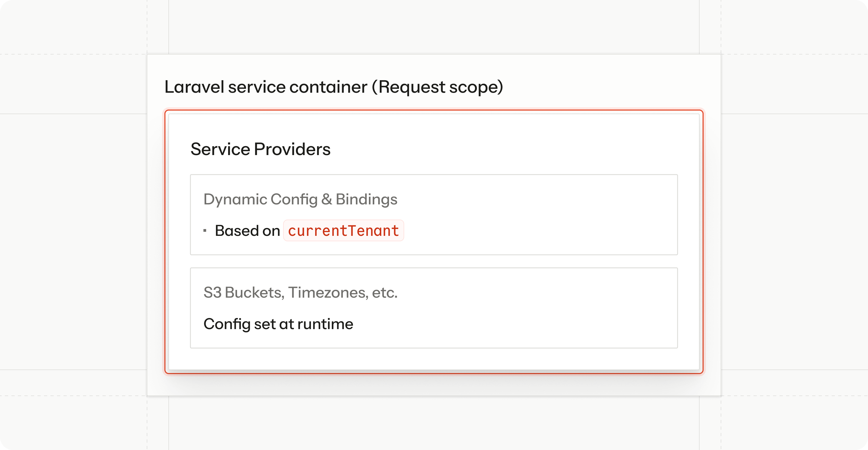
Task: Click the word "Laravel" in the title
Action: click(x=194, y=87)
